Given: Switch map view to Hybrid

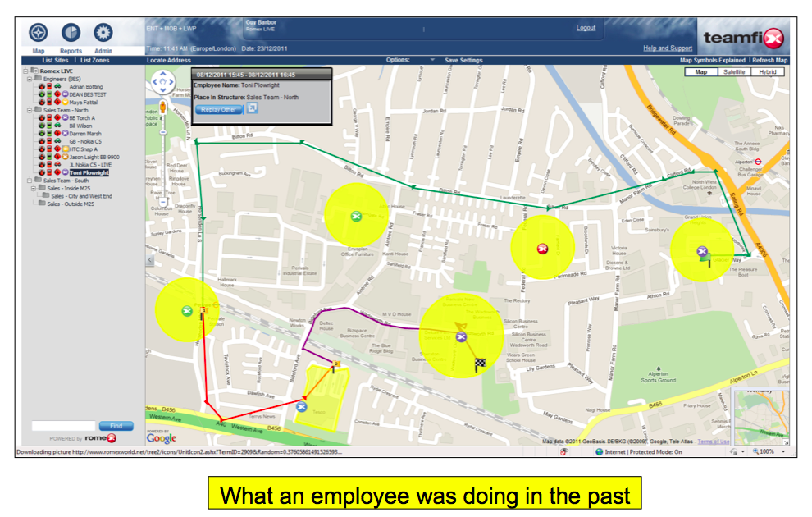Looking at the screenshot, I should 768,72.
